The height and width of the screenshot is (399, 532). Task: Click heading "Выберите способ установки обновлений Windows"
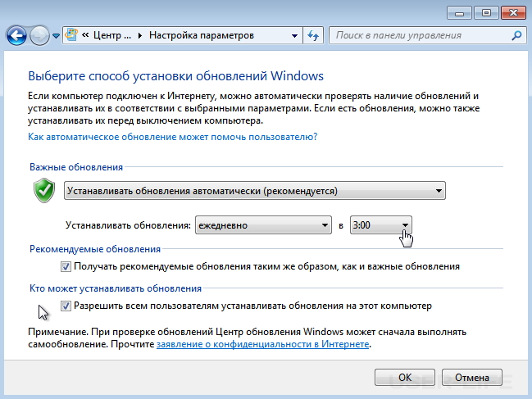point(175,76)
